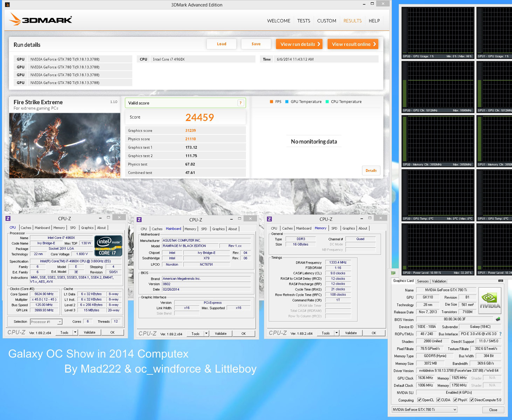Open the TESTS menu in 3DMark
This screenshot has height=420, width=512.
[x=303, y=21]
